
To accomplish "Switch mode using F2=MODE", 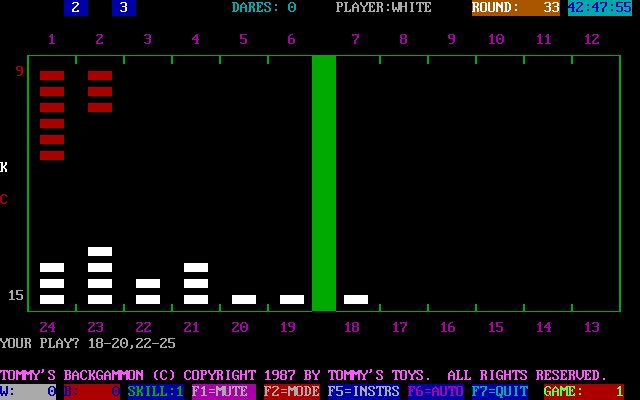I will pos(292,391).
